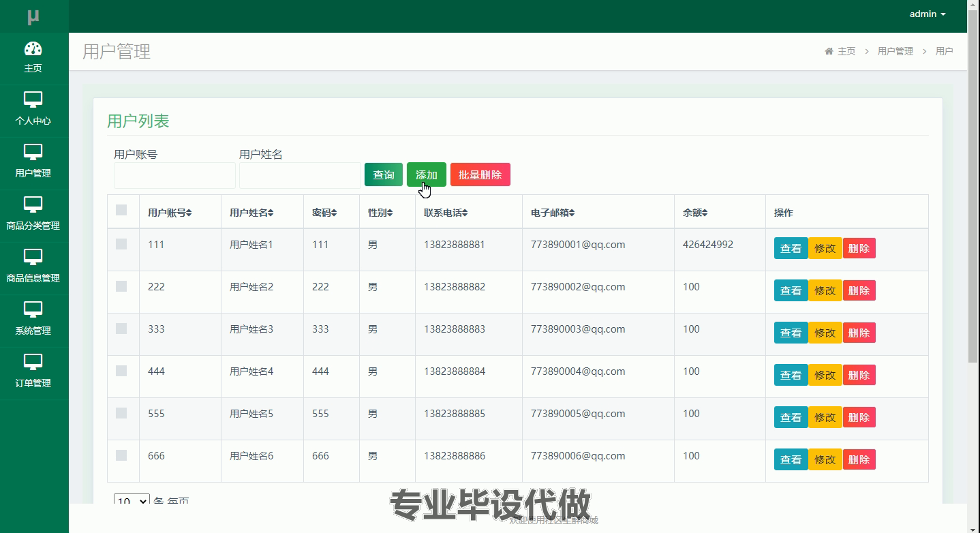Click 查看 for user 222
The height and width of the screenshot is (533, 980).
pos(791,290)
